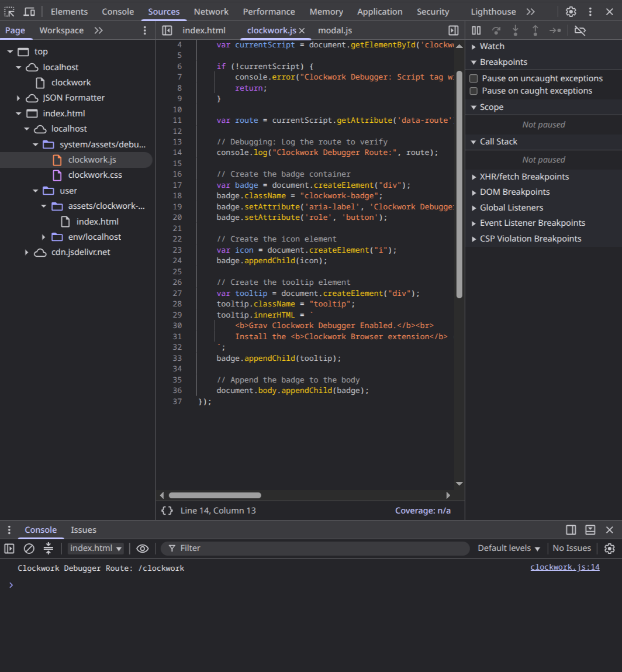622x672 pixels.
Task: Click the pause script execution icon
Action: 476,30
